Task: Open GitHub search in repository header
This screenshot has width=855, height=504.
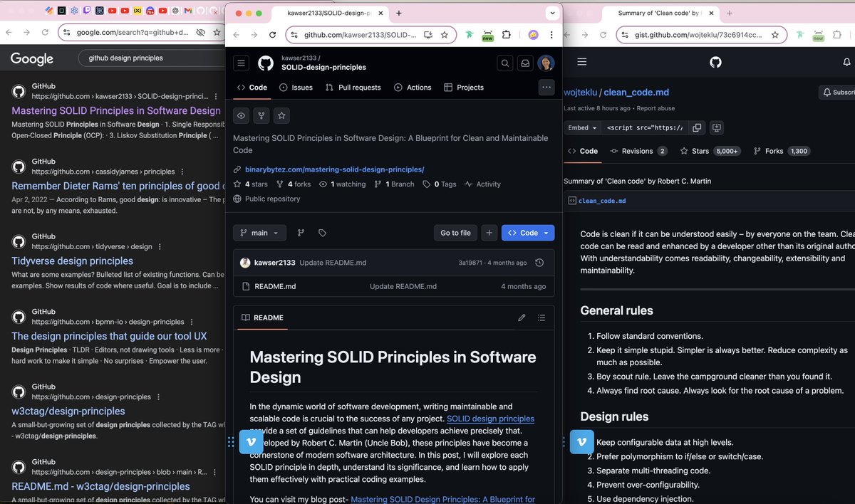Action: tap(505, 63)
